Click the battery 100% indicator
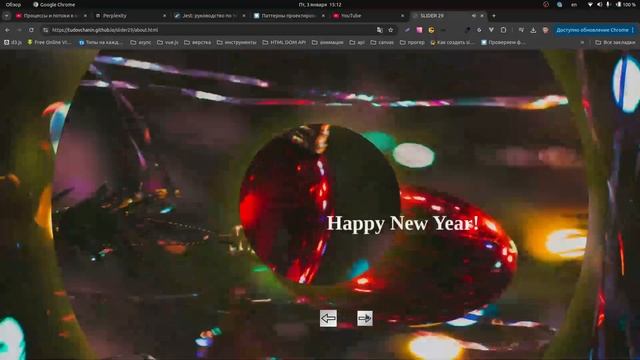 [626, 4]
